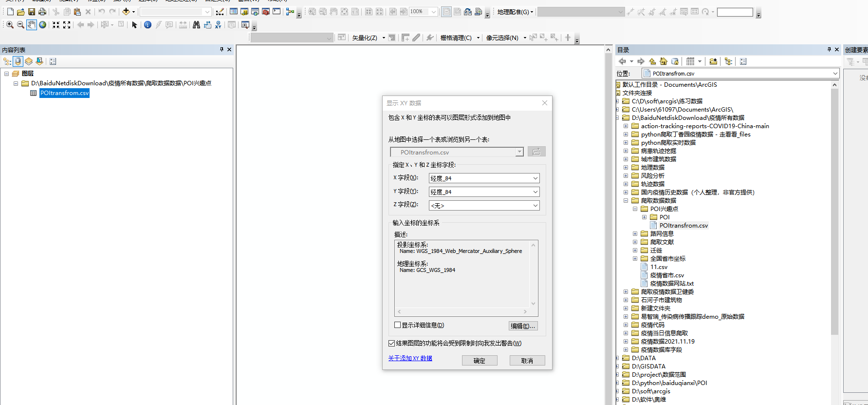This screenshot has width=868, height=405.
Task: Toggle the Catalog contents tree panel
Action: pyautogui.click(x=728, y=61)
